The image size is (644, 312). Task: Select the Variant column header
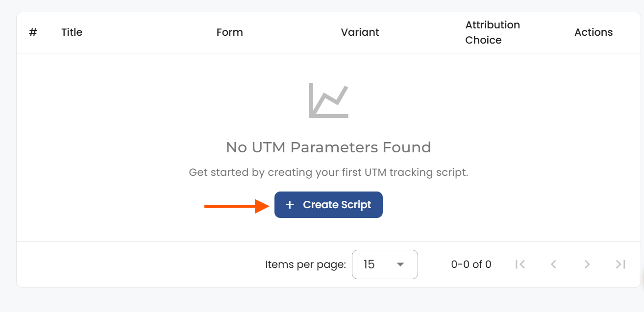coord(360,32)
